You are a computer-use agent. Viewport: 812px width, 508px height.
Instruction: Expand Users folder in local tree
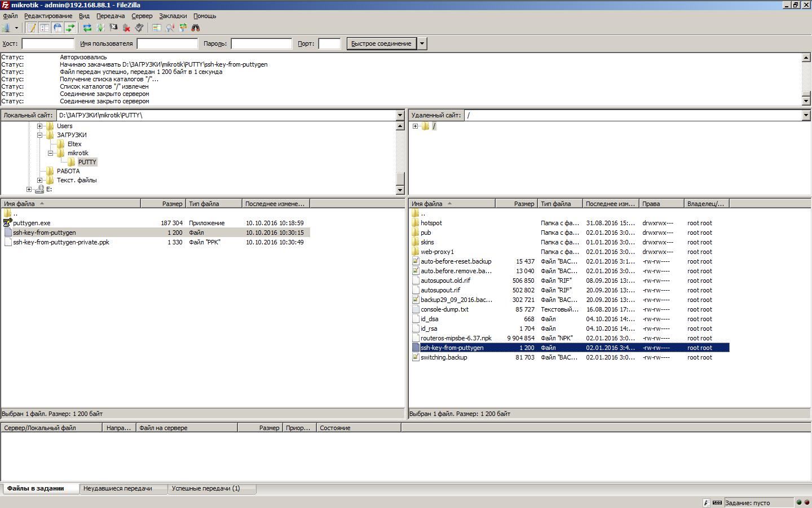40,126
